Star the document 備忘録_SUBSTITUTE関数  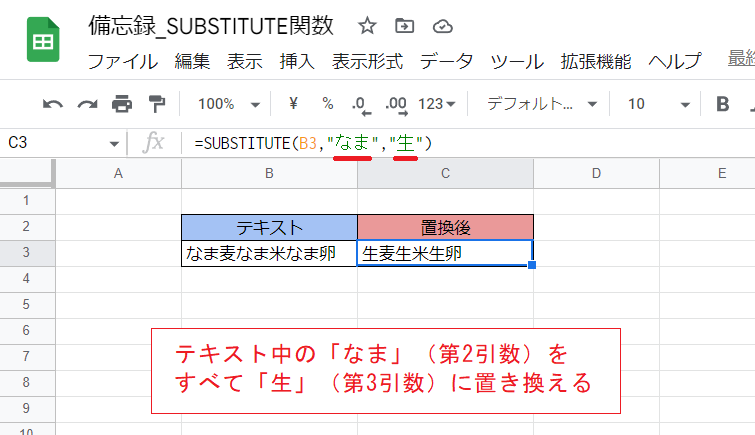point(367,26)
